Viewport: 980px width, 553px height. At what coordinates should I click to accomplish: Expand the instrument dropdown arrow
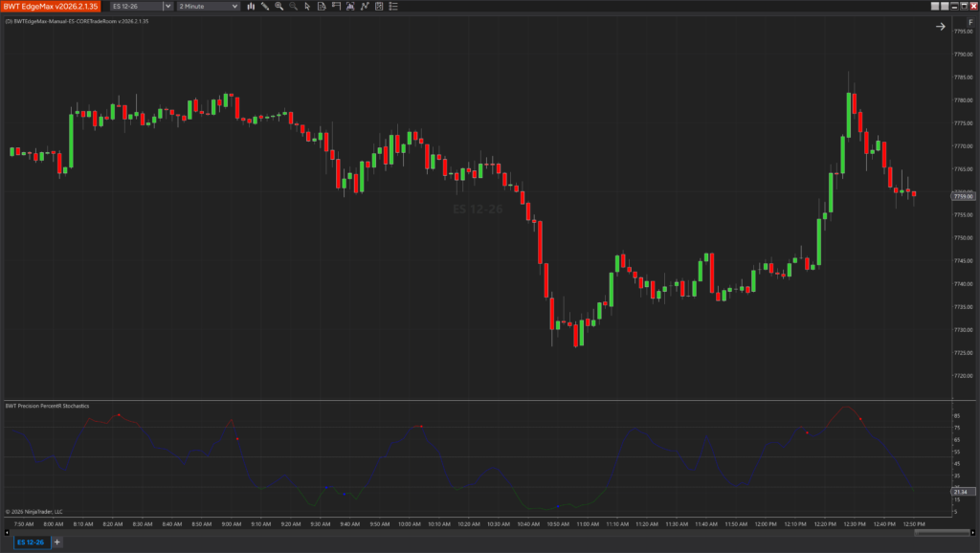tap(167, 7)
